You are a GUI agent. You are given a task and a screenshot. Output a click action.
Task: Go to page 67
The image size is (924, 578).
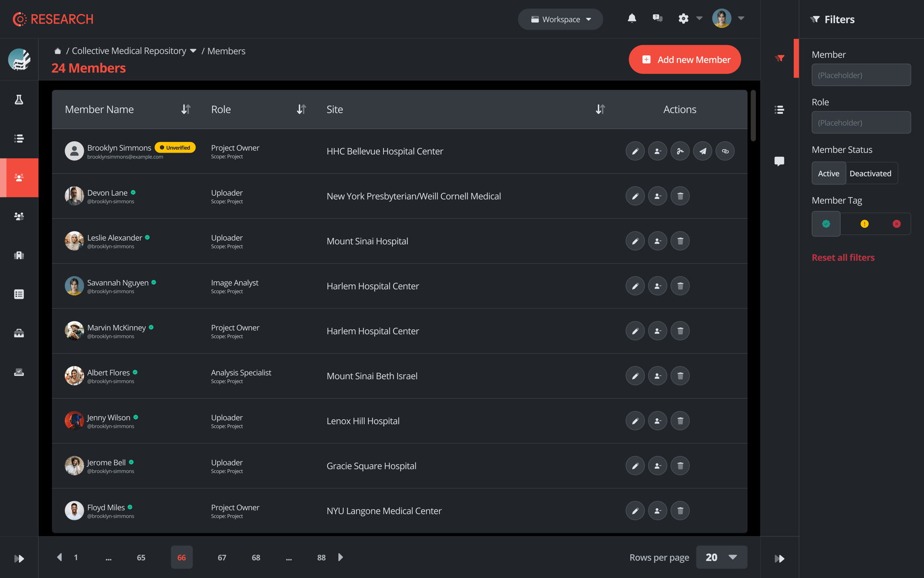point(222,557)
